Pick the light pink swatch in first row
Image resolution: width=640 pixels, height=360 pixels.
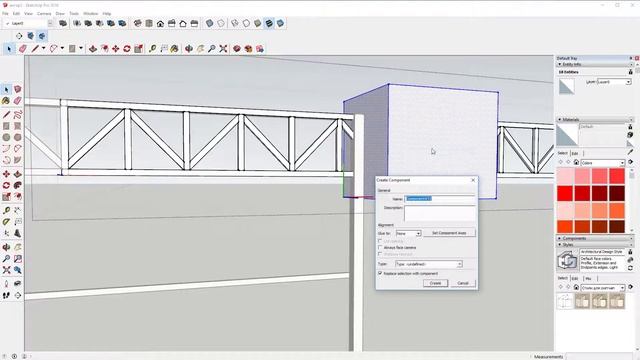565,176
